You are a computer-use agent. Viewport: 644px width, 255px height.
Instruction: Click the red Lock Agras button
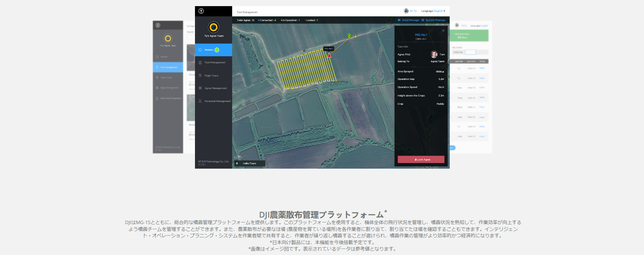[421, 159]
